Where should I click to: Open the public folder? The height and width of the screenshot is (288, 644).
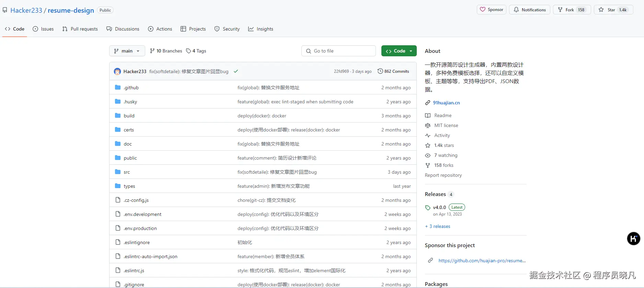[x=130, y=158]
